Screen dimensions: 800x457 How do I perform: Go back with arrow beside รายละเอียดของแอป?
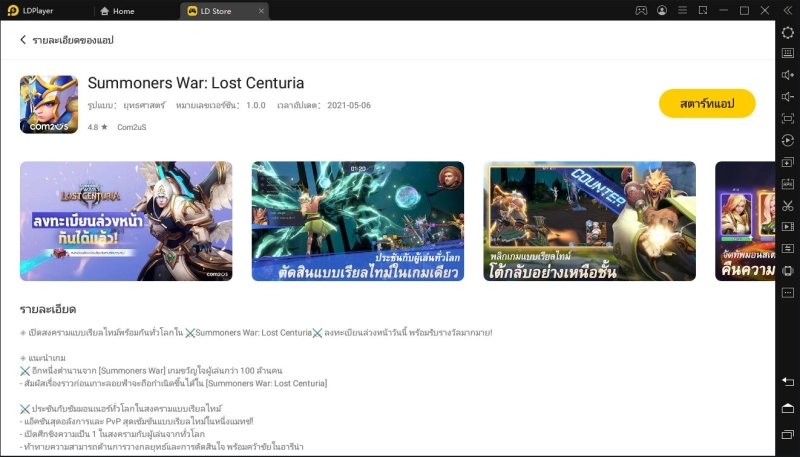[x=23, y=40]
